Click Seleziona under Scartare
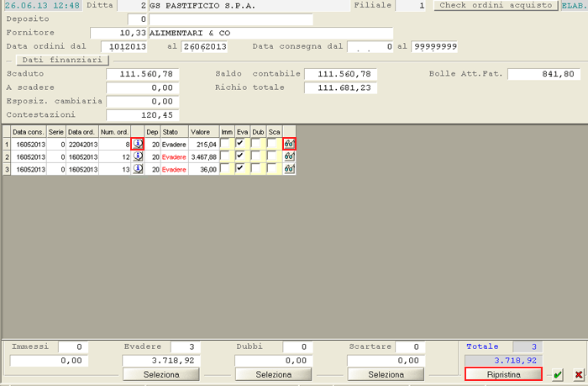The image size is (588, 386). pos(386,374)
